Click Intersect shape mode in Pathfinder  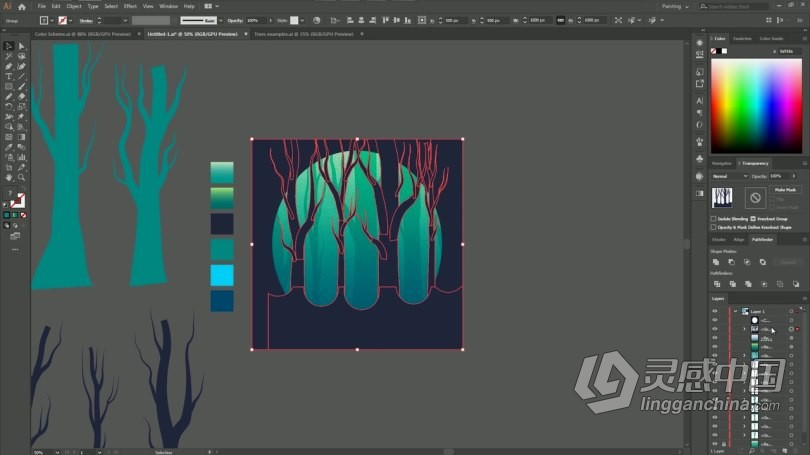pyautogui.click(x=747, y=262)
